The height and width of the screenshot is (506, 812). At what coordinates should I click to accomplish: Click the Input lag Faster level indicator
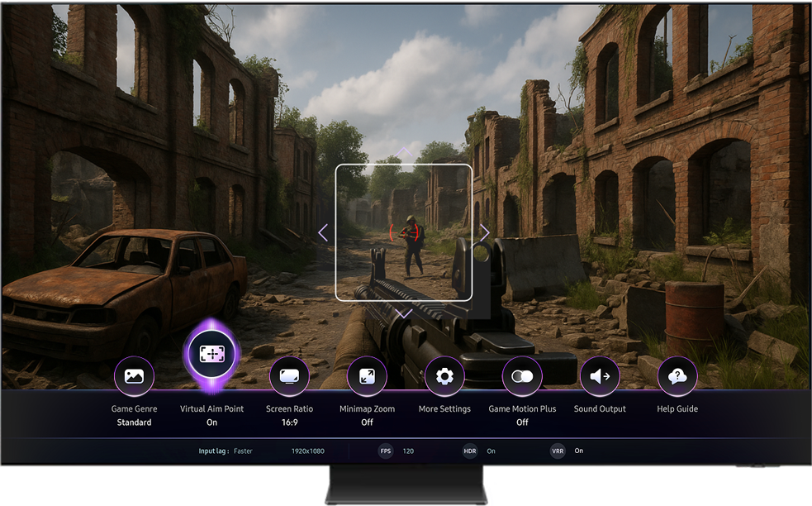[x=225, y=451]
